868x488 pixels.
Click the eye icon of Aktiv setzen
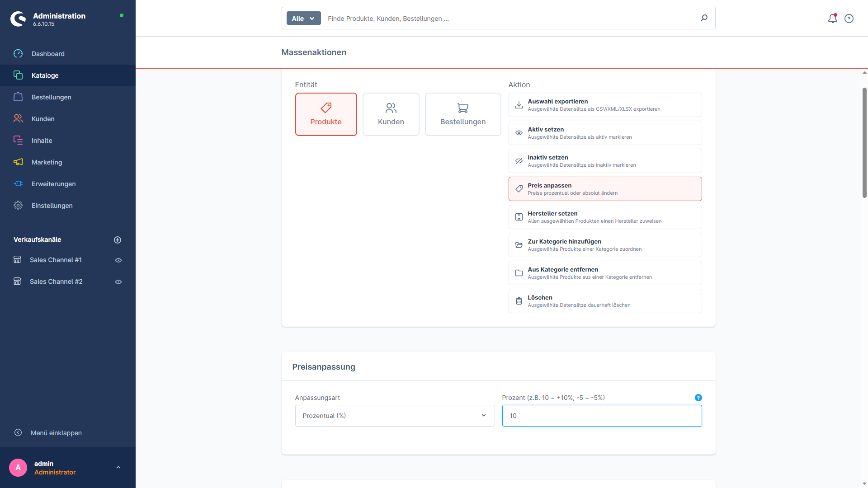(519, 133)
